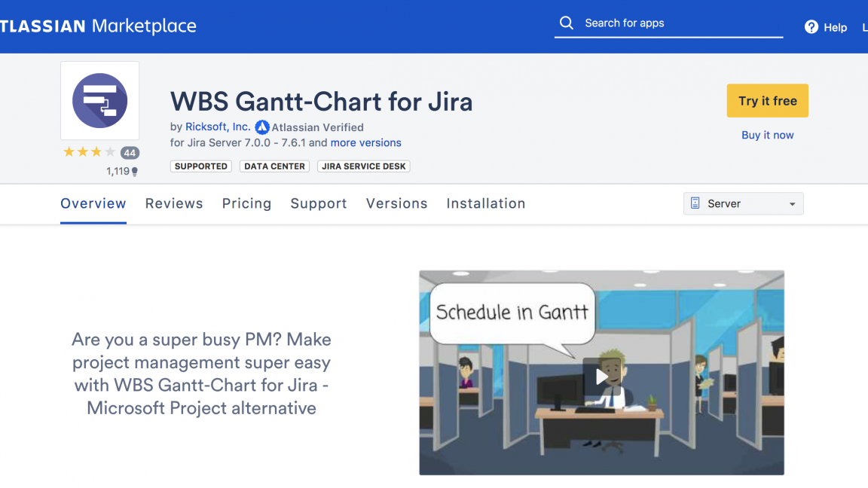Image resolution: width=868 pixels, height=488 pixels.
Task: Click the Try it free button
Action: click(x=767, y=101)
